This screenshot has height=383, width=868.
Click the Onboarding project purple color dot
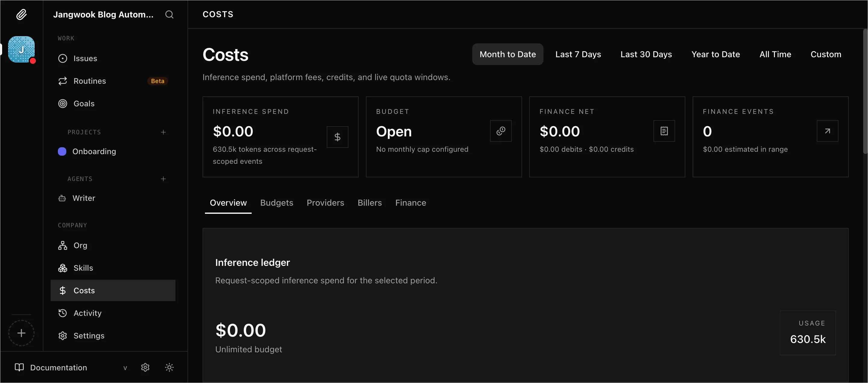[62, 151]
